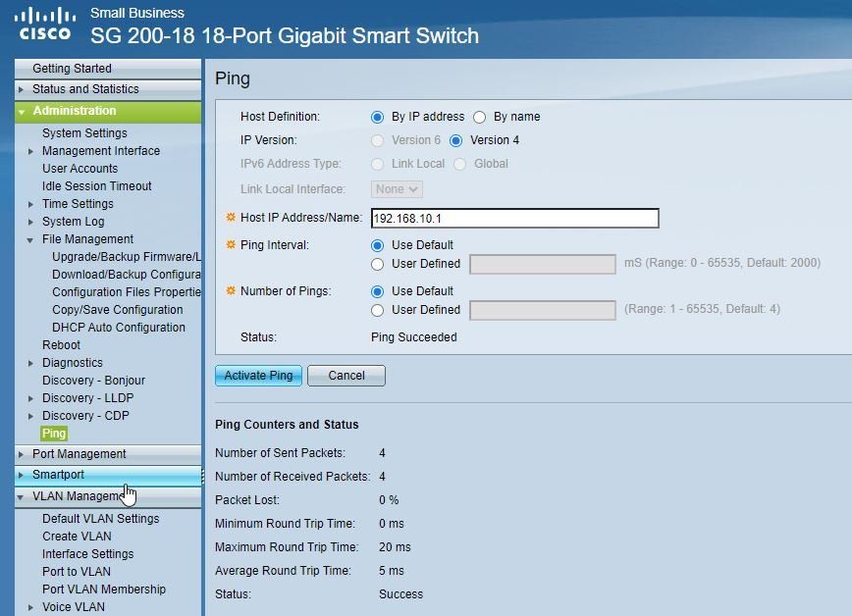This screenshot has width=852, height=616.
Task: Collapse Administration section arrow
Action: pos(22,112)
